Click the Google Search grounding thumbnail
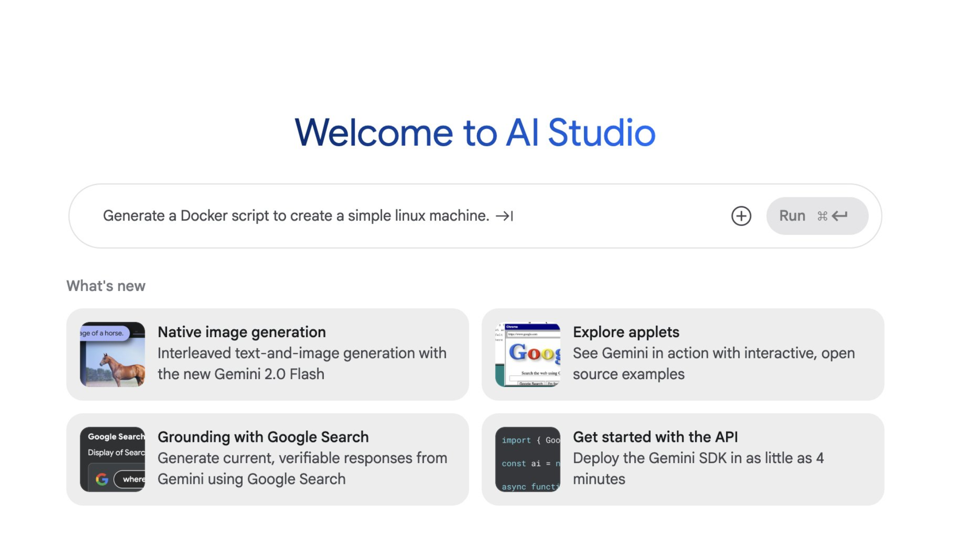 [113, 459]
